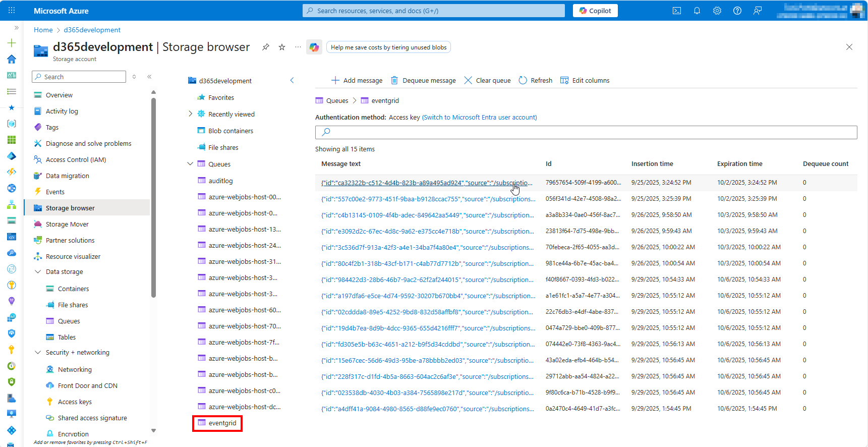Collapse the Data storage section

click(x=38, y=271)
